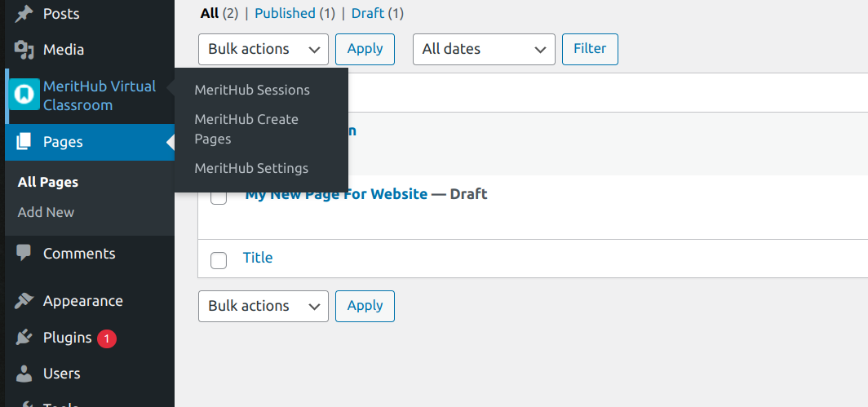868x407 pixels.
Task: Click the red Plugins update badge
Action: 107,338
